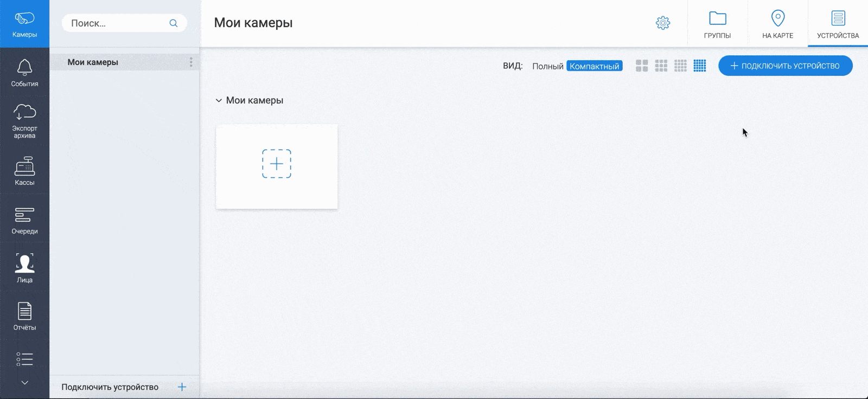This screenshot has height=399, width=868.
Task: Switch to the НА КАРТЕ tab
Action: (x=777, y=24)
